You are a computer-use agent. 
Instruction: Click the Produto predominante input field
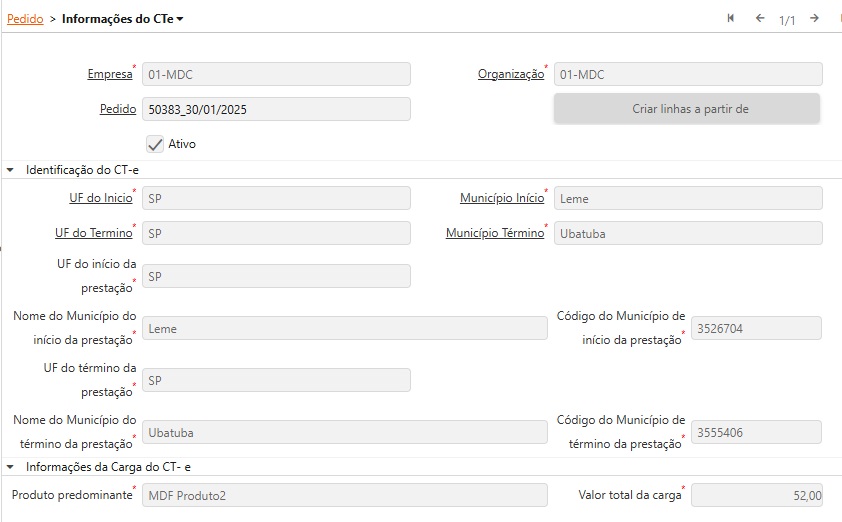pyautogui.click(x=344, y=495)
